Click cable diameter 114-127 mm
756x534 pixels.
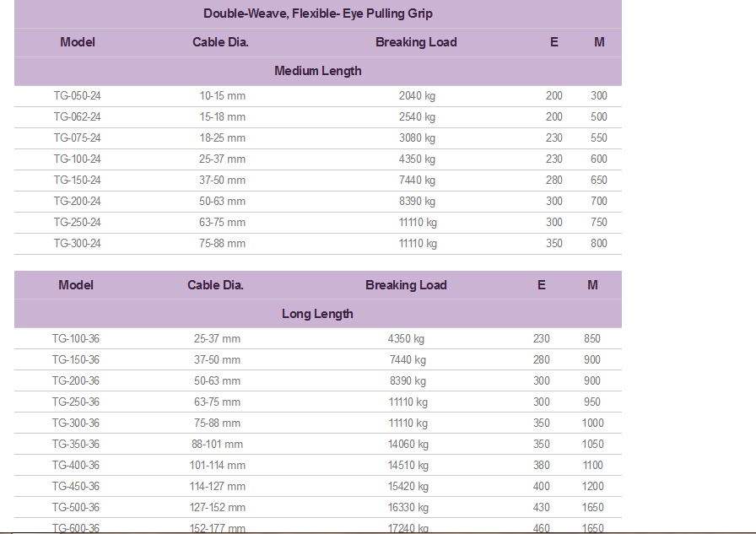[217, 486]
